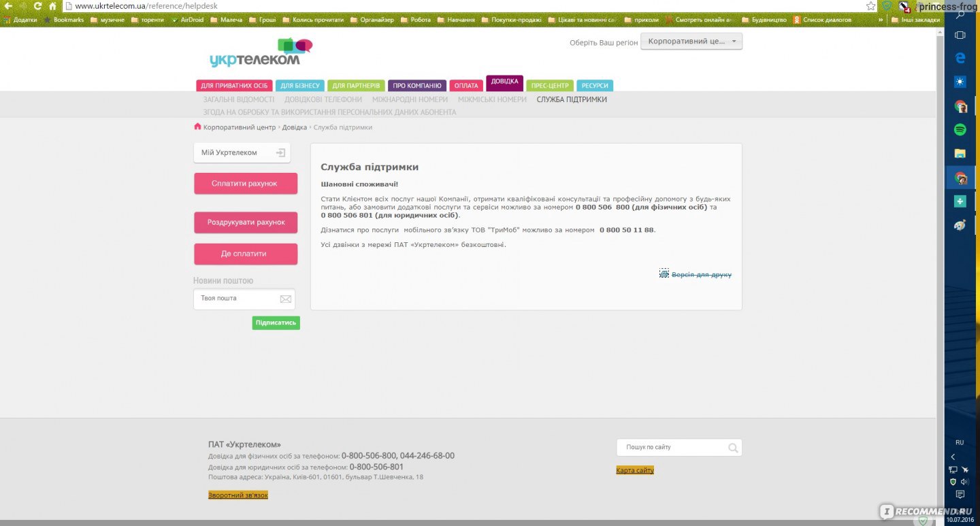Open the Для бізнесу tab
The width and height of the screenshot is (980, 526).
(x=300, y=86)
